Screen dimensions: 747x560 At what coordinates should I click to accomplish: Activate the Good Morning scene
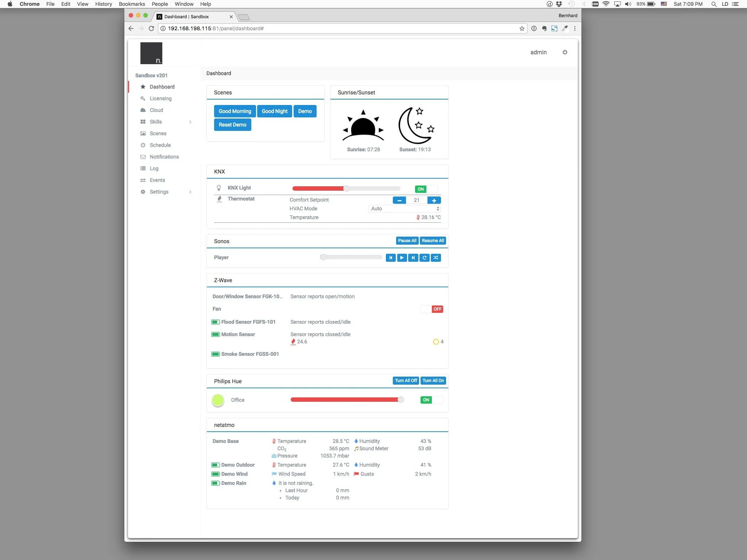(235, 111)
